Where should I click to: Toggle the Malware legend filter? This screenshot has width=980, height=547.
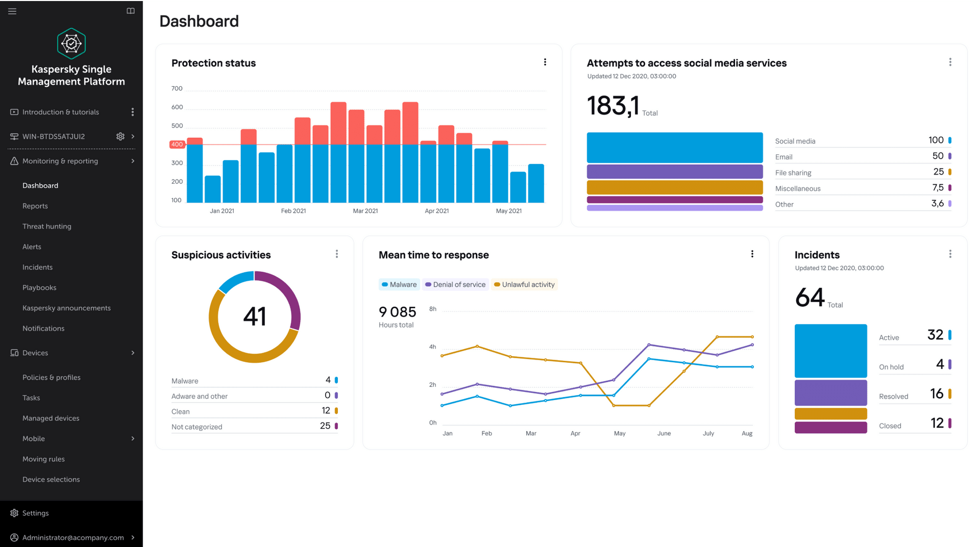tap(399, 285)
